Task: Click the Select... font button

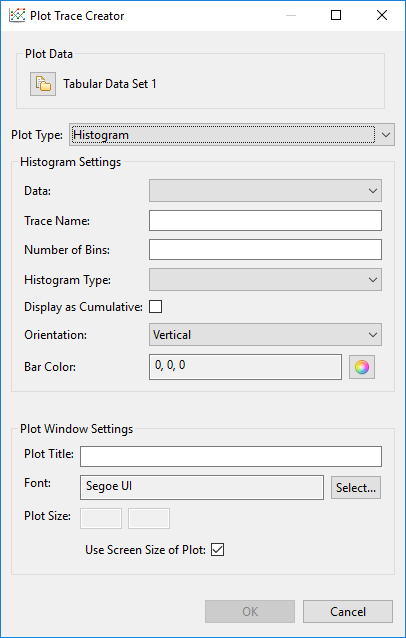Action: pos(356,487)
